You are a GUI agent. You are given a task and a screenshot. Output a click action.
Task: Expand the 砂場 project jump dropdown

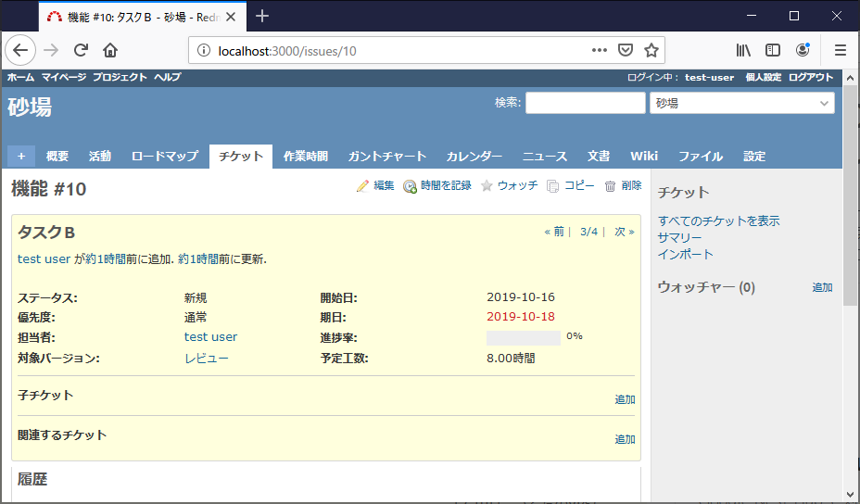pyautogui.click(x=742, y=103)
